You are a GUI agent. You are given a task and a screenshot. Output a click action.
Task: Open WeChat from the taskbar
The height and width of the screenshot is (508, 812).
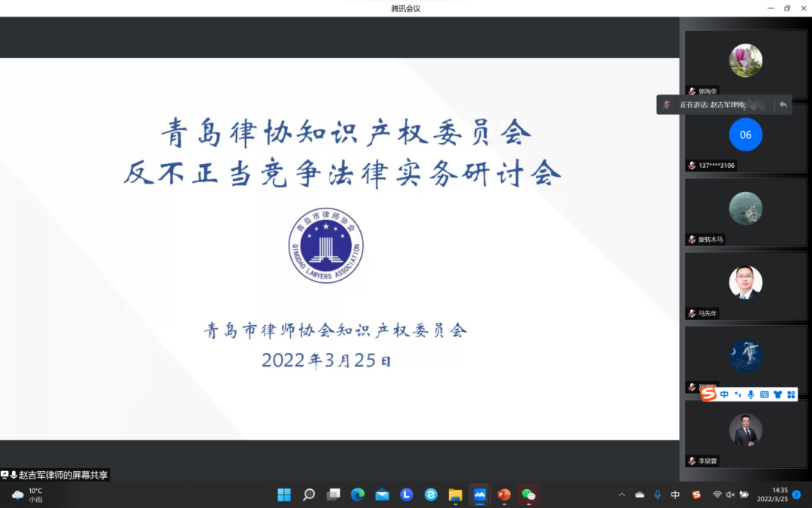click(529, 494)
